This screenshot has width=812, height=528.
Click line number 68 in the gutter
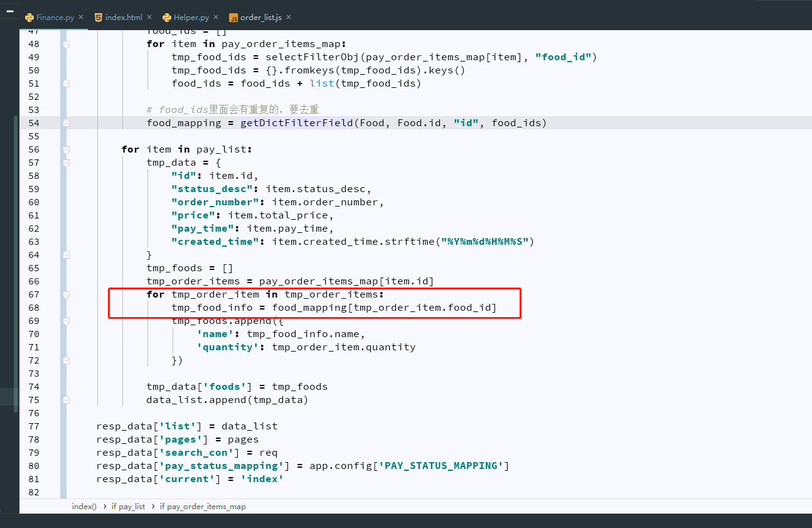(x=33, y=307)
